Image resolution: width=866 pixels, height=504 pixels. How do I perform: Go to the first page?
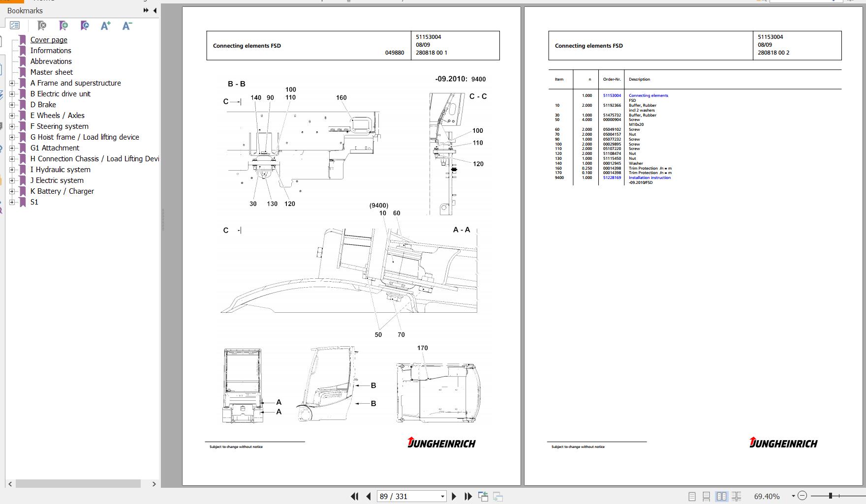354,496
